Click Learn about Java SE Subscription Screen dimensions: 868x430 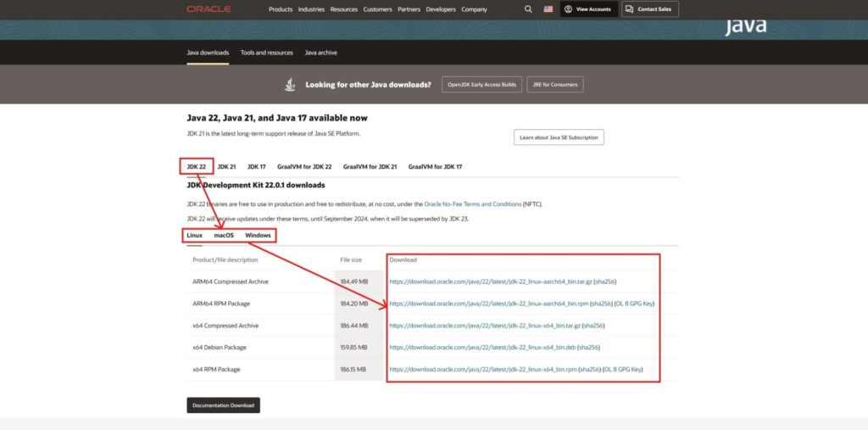tap(559, 137)
